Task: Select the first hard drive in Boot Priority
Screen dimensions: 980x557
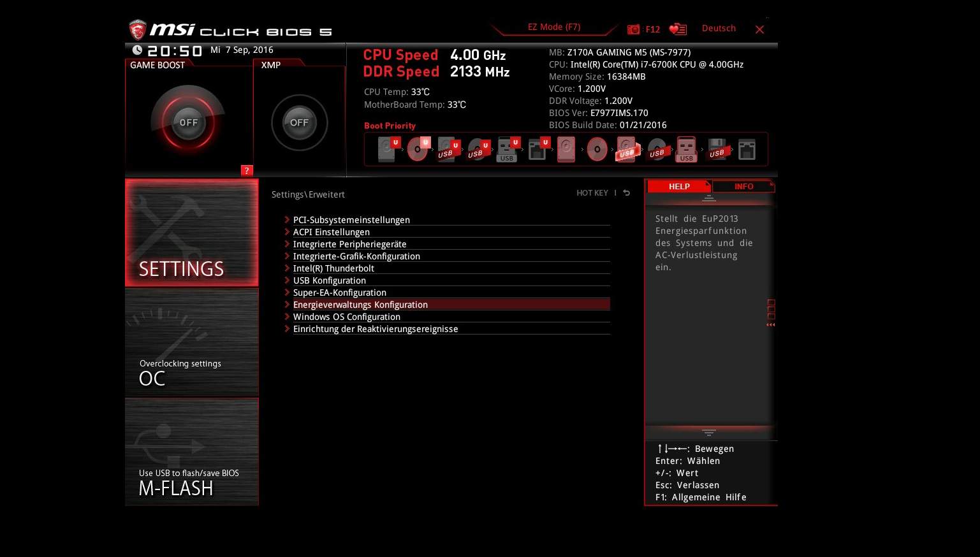Action: point(386,148)
